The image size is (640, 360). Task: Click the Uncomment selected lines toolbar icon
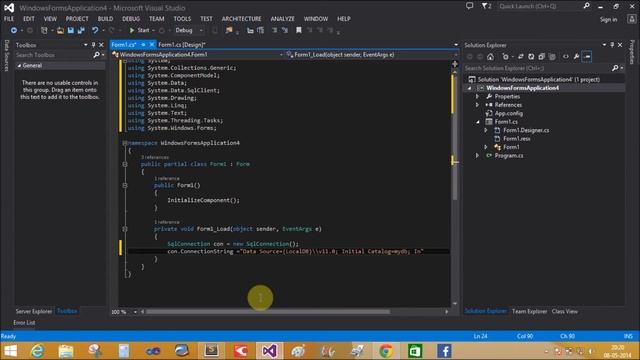285,30
